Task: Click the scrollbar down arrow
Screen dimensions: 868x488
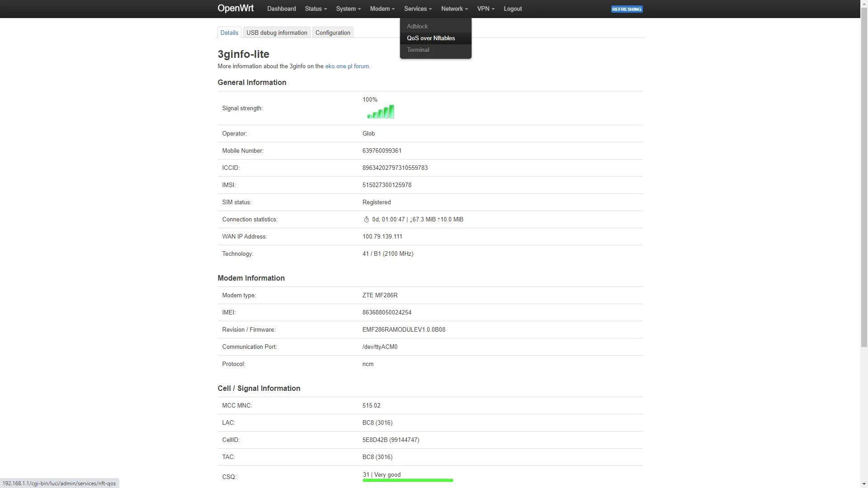Action: (864, 484)
